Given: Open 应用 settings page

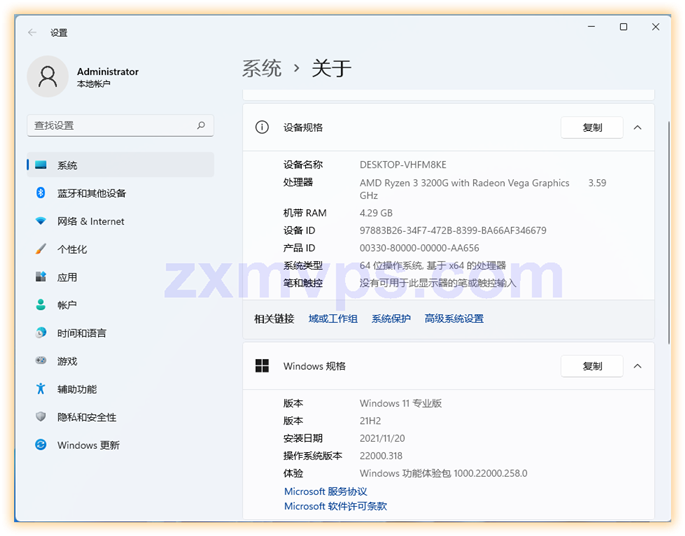Looking at the screenshot, I should tap(121, 277).
